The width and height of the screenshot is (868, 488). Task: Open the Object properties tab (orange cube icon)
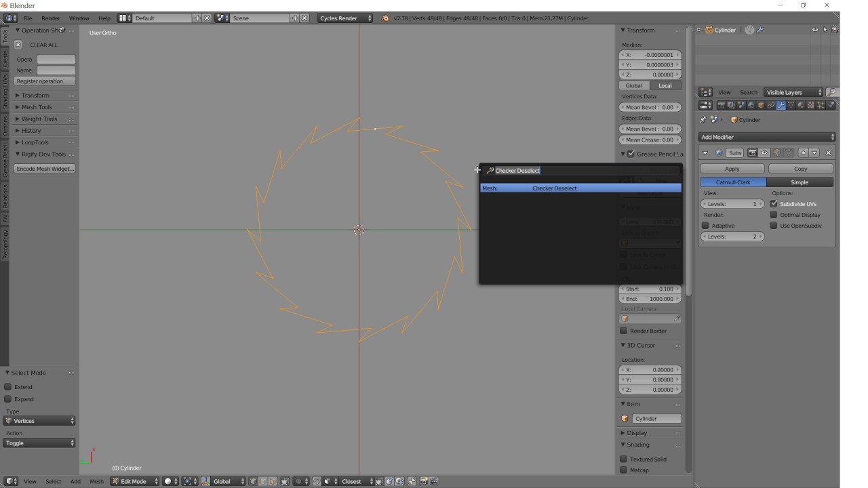tap(762, 105)
